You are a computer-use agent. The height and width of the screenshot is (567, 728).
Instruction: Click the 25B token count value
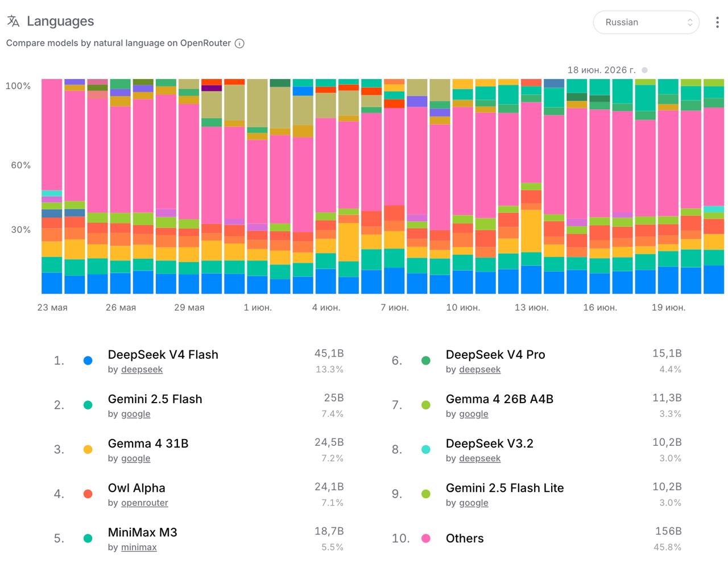tap(334, 398)
